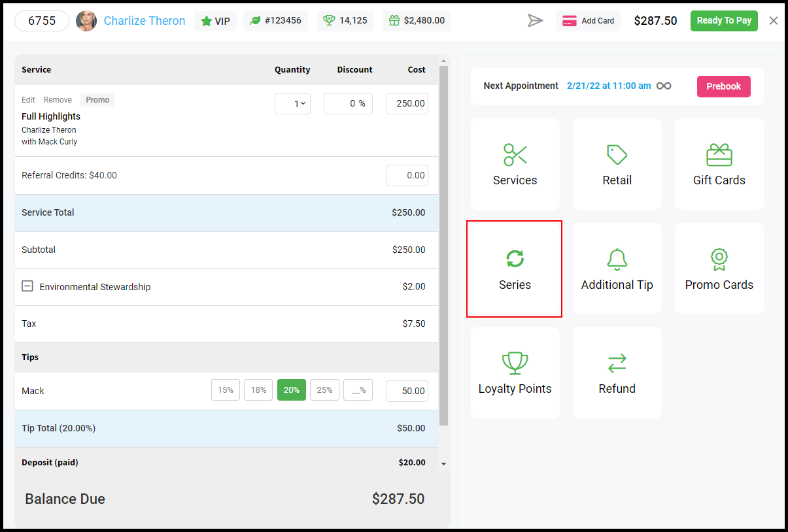788x532 pixels.
Task: Open the Services scissors tile
Action: (x=515, y=164)
